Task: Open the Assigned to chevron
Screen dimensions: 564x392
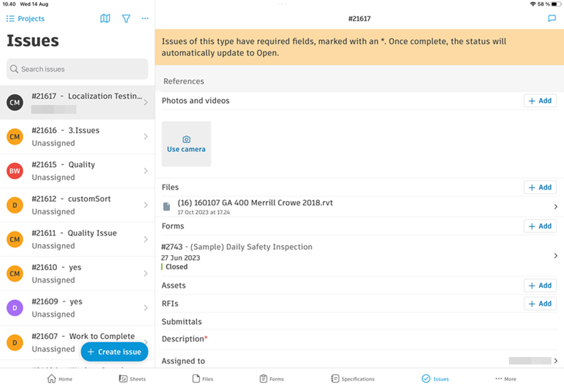Action: coord(556,361)
